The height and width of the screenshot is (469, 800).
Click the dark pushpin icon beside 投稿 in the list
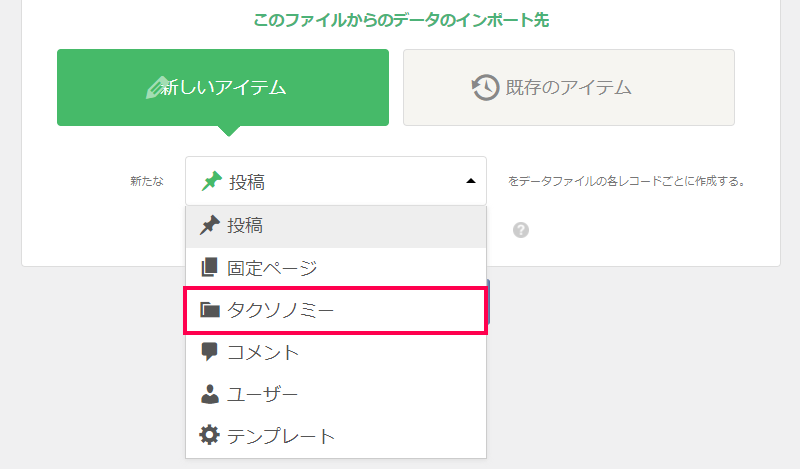pyautogui.click(x=210, y=225)
